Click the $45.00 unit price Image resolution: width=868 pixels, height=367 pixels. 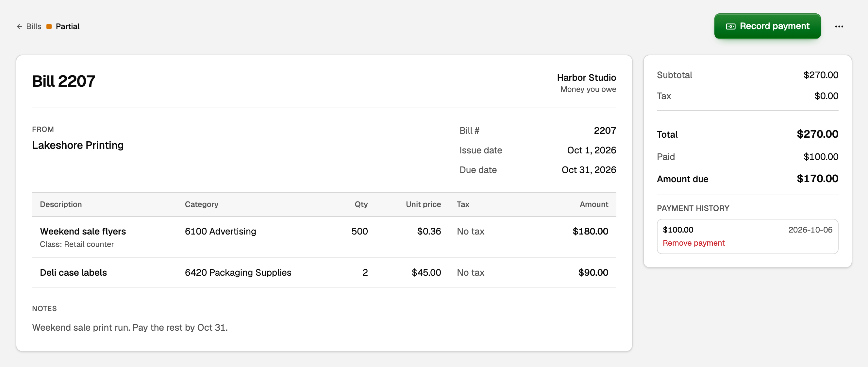point(426,272)
